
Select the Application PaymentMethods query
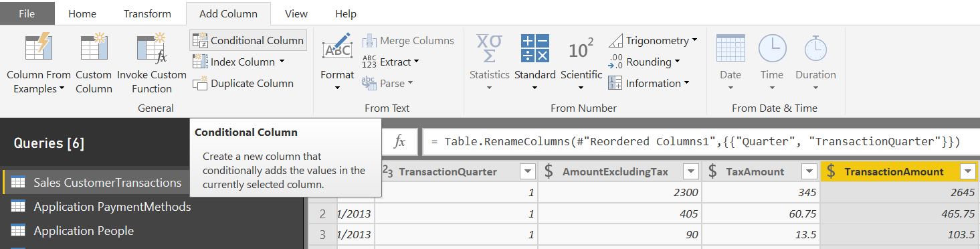point(112,207)
